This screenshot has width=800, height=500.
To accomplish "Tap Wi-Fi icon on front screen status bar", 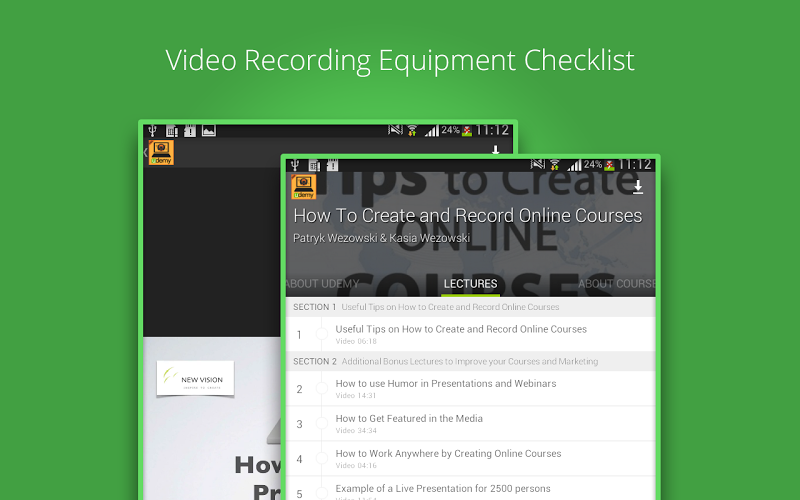I will point(554,165).
